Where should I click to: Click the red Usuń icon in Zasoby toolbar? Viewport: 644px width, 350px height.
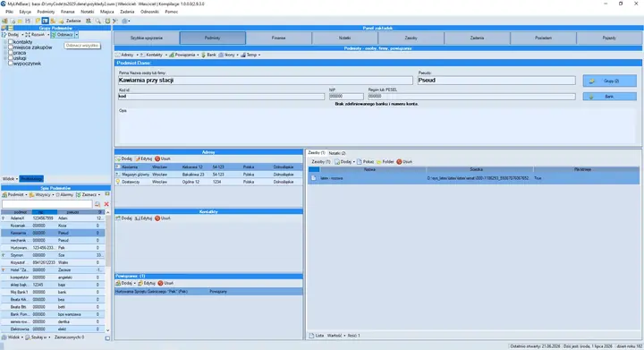(x=399, y=162)
